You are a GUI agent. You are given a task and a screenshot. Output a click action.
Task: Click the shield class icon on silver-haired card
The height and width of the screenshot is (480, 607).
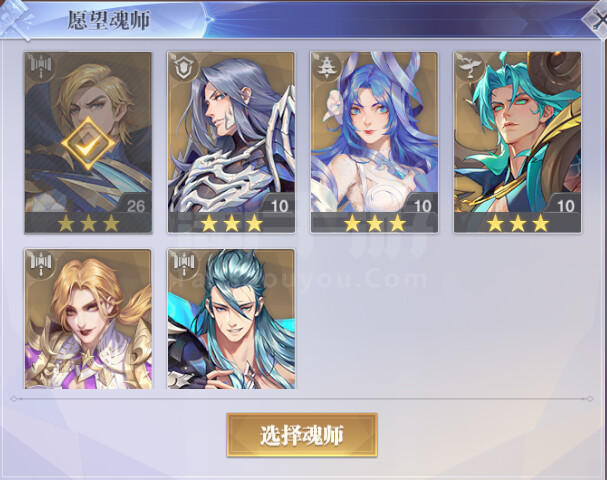click(x=183, y=68)
